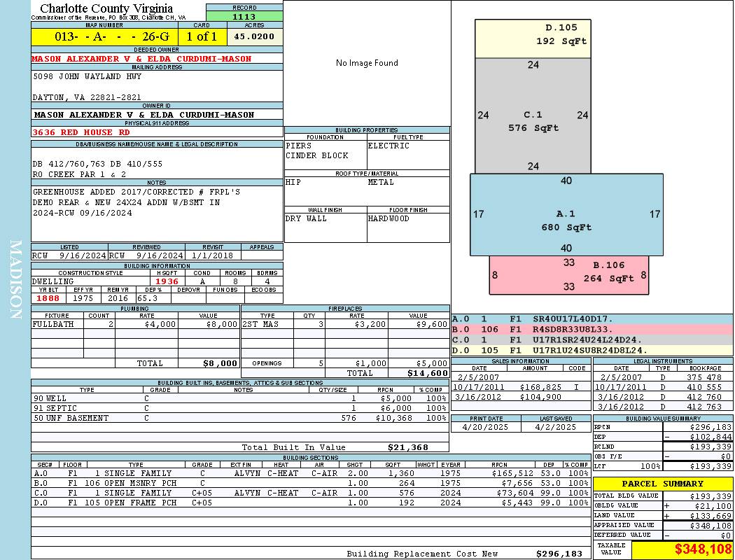Select physical address 3636 Red House Rd
735x560 pixels.
(81, 132)
